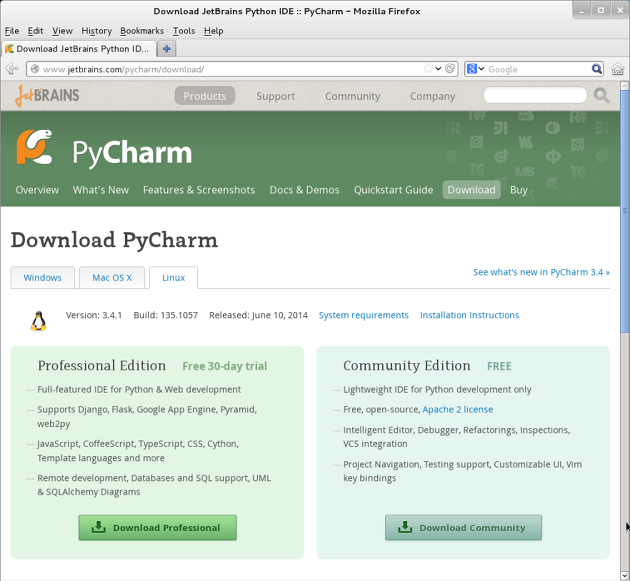Open the Community navigation item
630x581 pixels.
[352, 96]
